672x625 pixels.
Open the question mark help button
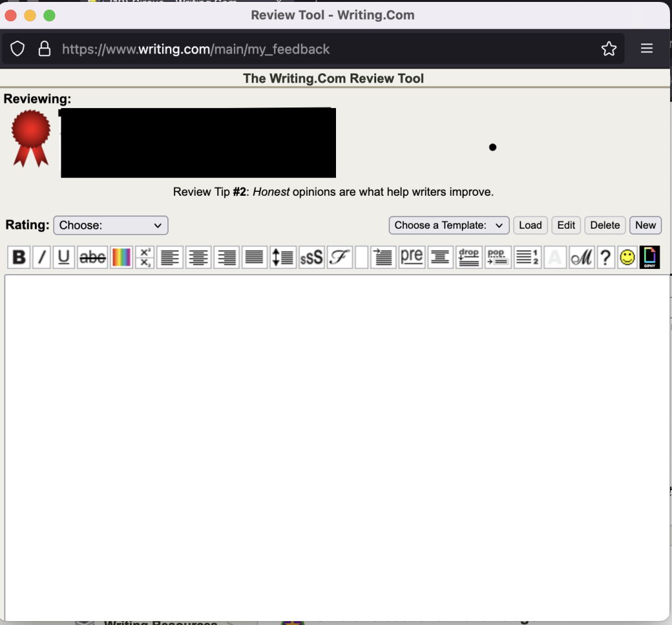605,257
